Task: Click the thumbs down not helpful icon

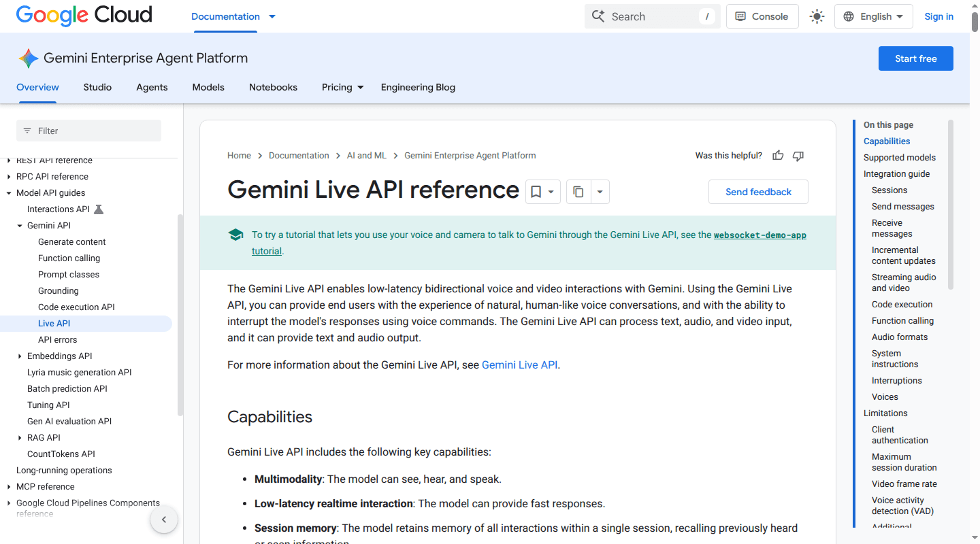Action: (798, 156)
